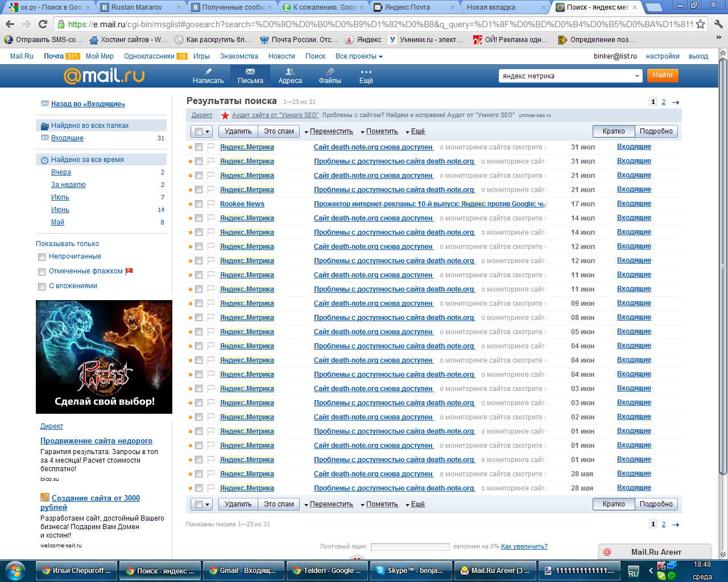Viewport: 728px width, 582px height.
Task: Open bottom Переместить dropdown
Action: (329, 504)
